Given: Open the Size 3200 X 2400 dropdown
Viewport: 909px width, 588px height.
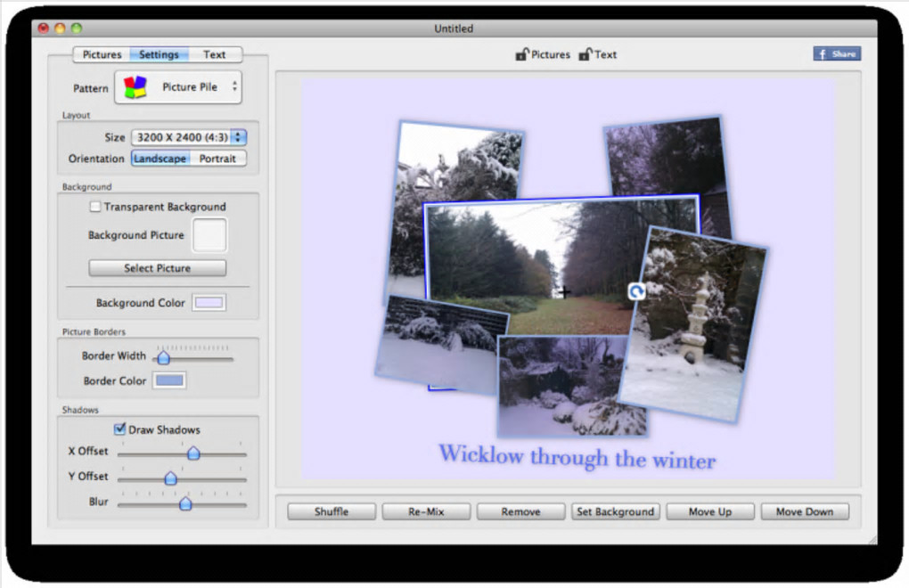Looking at the screenshot, I should pos(189,137).
